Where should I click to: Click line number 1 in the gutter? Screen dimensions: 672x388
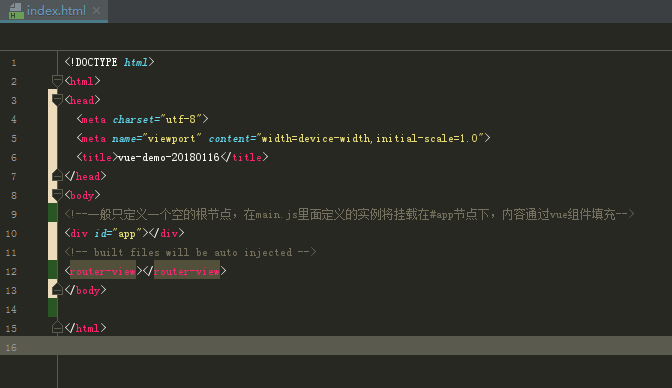14,63
